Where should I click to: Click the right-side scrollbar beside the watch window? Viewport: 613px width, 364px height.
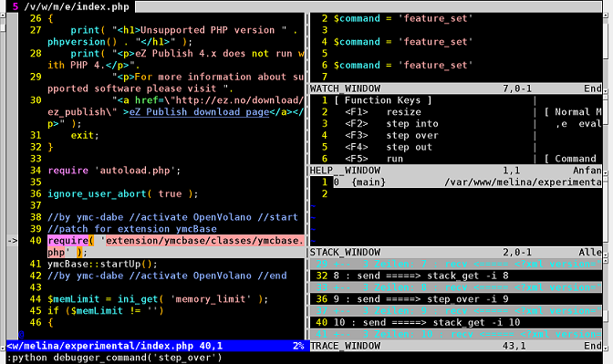[606, 51]
